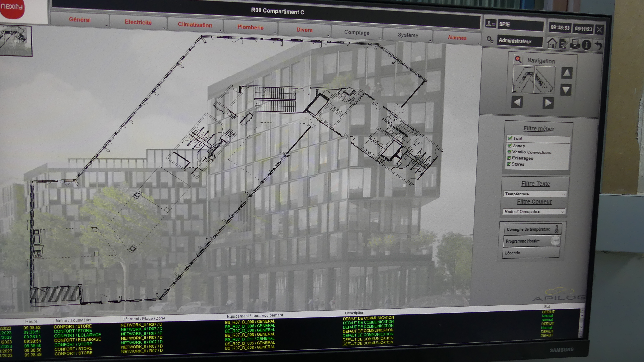Viewport: 644px width, 362px height.
Task: Click the back arrow icon
Action: [x=598, y=46]
